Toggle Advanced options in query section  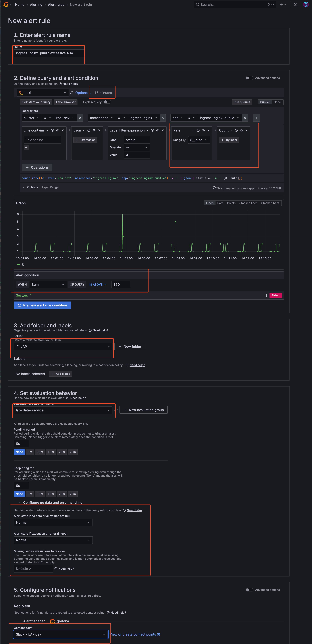249,78
